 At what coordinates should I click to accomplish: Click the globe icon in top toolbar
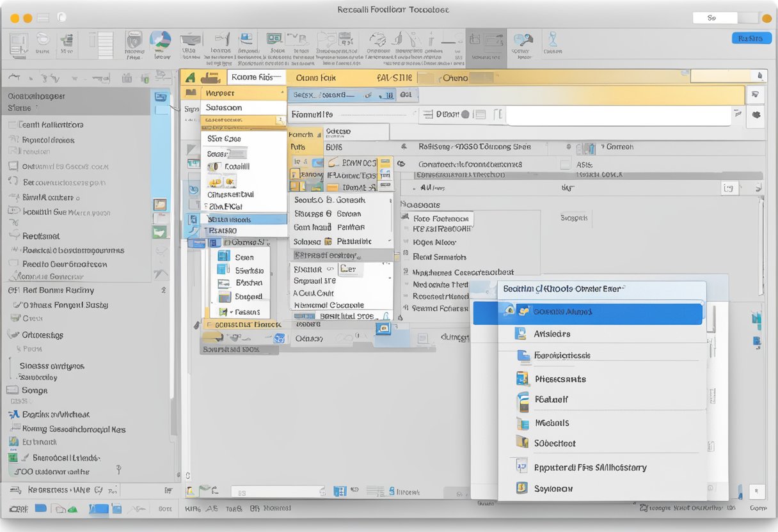pyautogui.click(x=160, y=39)
